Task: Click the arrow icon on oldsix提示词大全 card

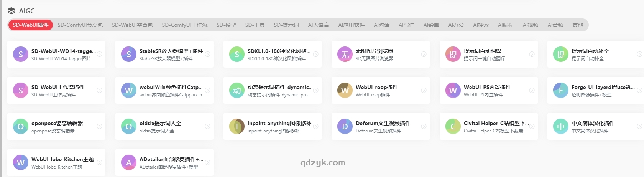Action: coord(208,126)
